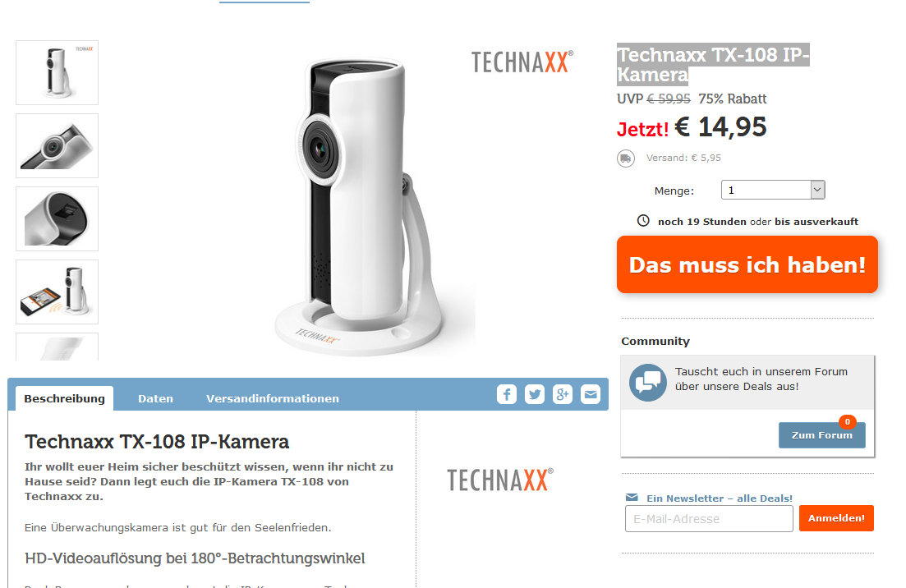Share the deal on Twitter
The image size is (906, 588).
click(535, 394)
